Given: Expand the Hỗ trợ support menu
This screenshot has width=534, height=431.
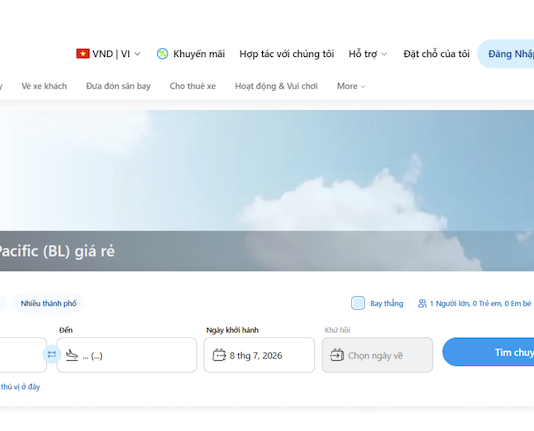Looking at the screenshot, I should point(367,54).
